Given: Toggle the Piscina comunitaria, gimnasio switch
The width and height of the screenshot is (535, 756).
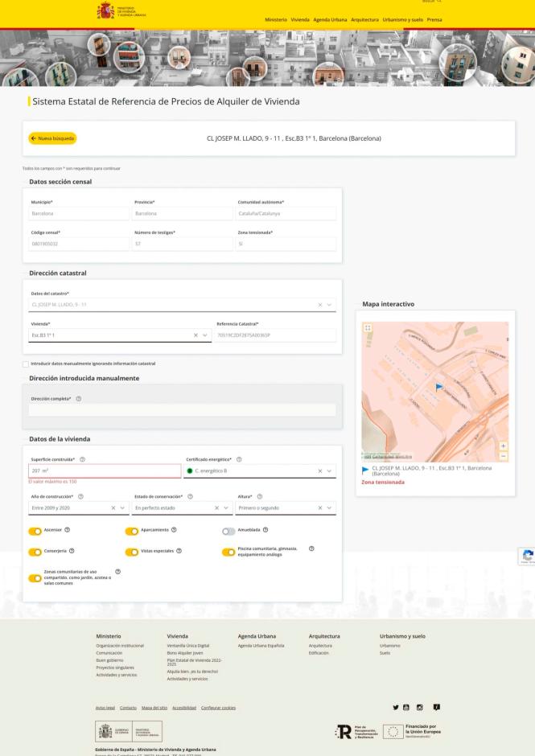Looking at the screenshot, I should pos(228,552).
